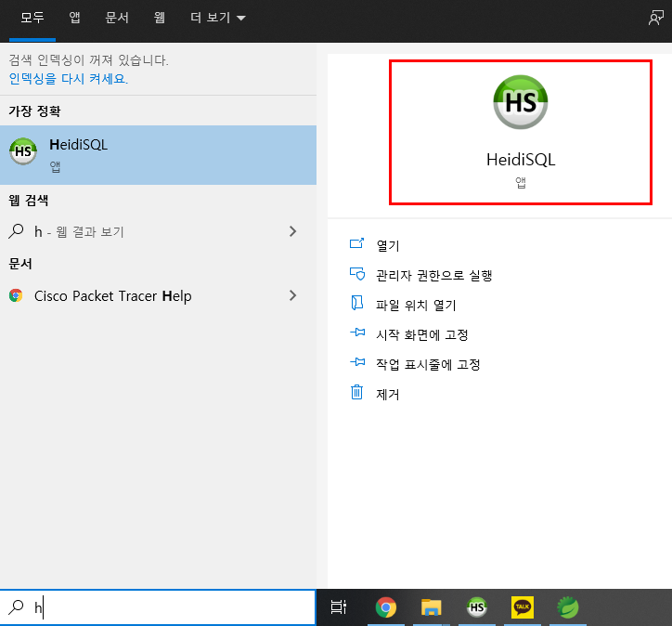
Task: Select the 웹 search tab
Action: 160,18
